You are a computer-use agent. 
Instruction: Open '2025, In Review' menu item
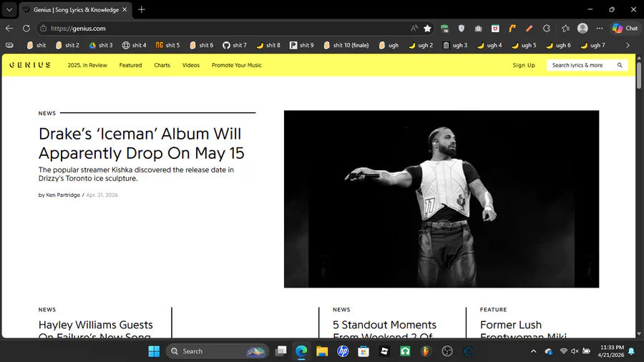pos(87,65)
